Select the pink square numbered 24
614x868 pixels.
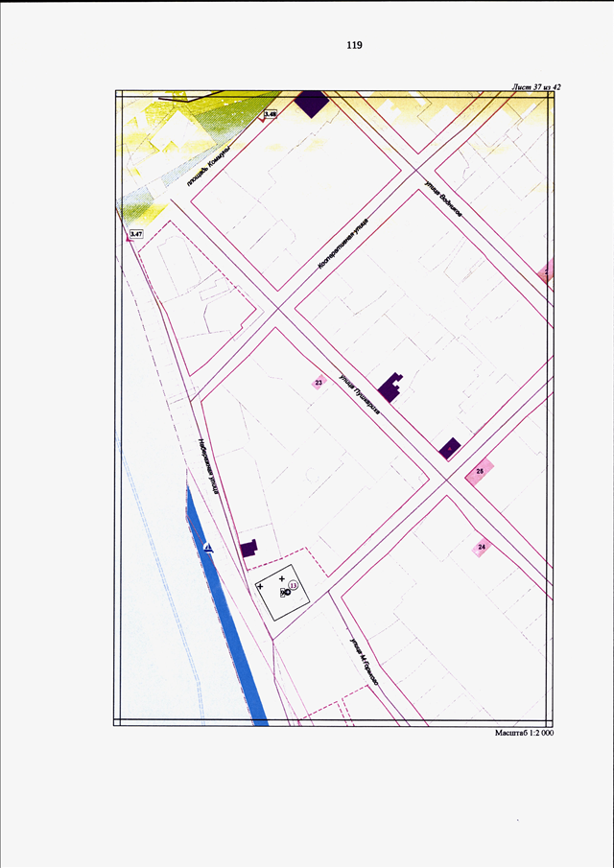(482, 547)
